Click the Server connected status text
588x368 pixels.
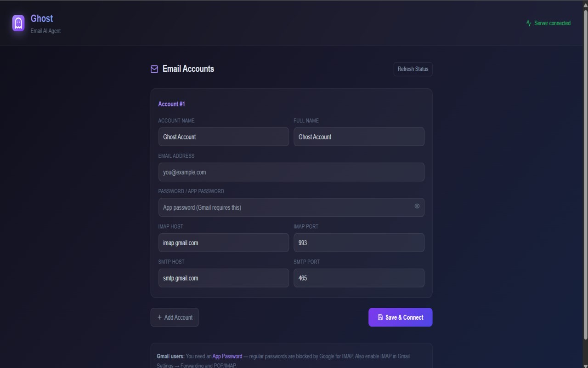[552, 23]
